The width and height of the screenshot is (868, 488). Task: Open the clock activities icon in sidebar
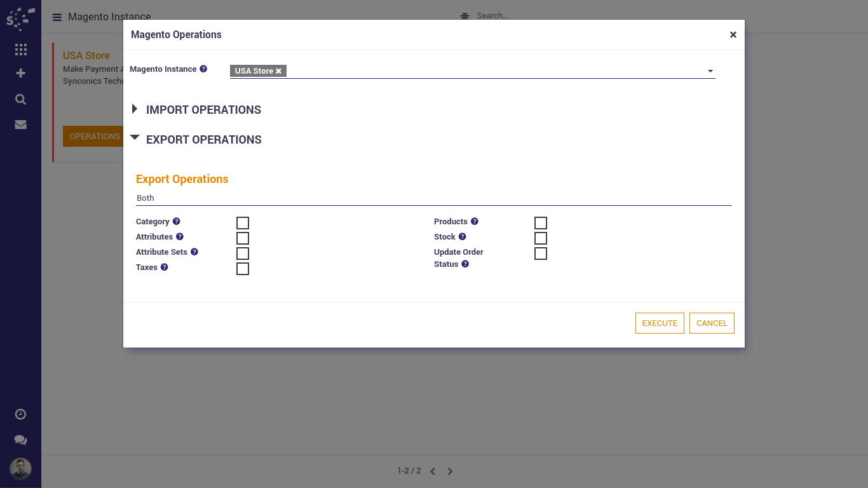tap(20, 414)
